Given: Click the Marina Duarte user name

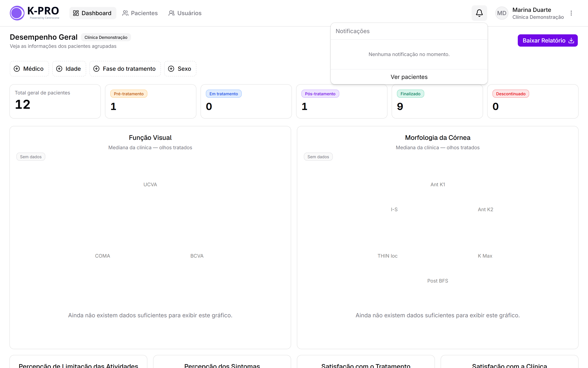Looking at the screenshot, I should [532, 10].
